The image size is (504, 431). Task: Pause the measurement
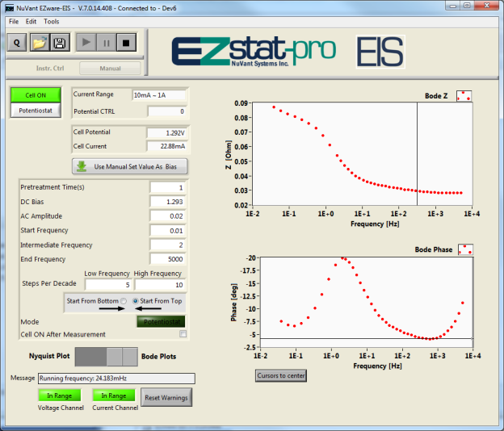pyautogui.click(x=106, y=43)
